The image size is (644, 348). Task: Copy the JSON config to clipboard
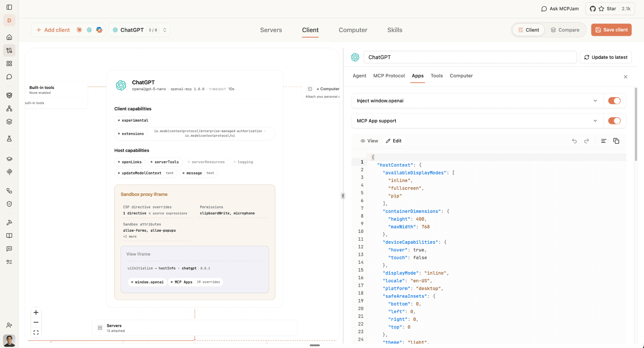[x=616, y=141]
